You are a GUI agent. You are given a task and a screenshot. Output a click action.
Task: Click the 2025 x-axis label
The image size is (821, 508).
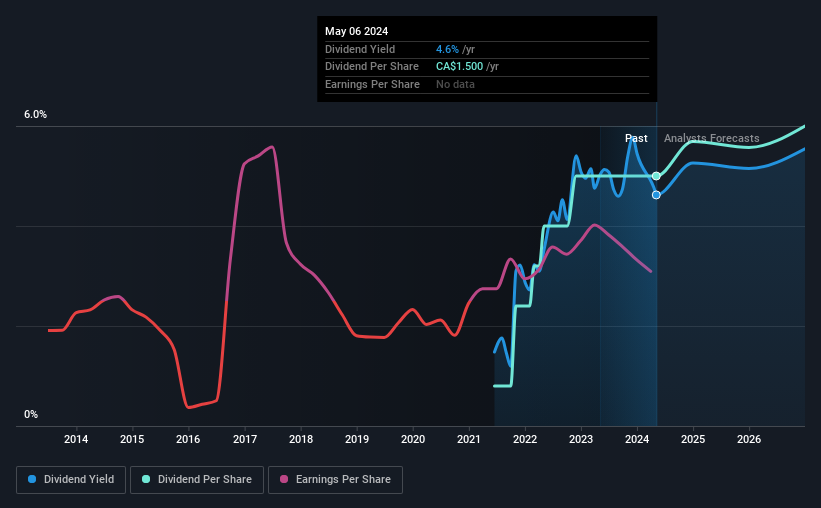[693, 439]
